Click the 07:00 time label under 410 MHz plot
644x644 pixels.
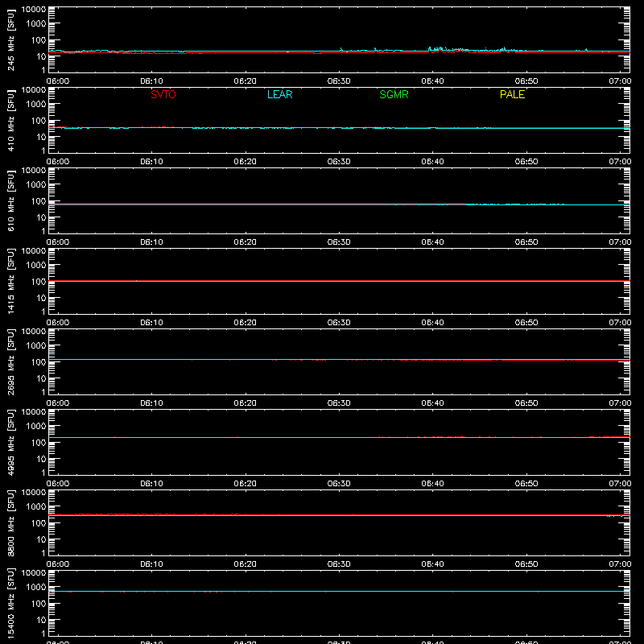coord(620,162)
